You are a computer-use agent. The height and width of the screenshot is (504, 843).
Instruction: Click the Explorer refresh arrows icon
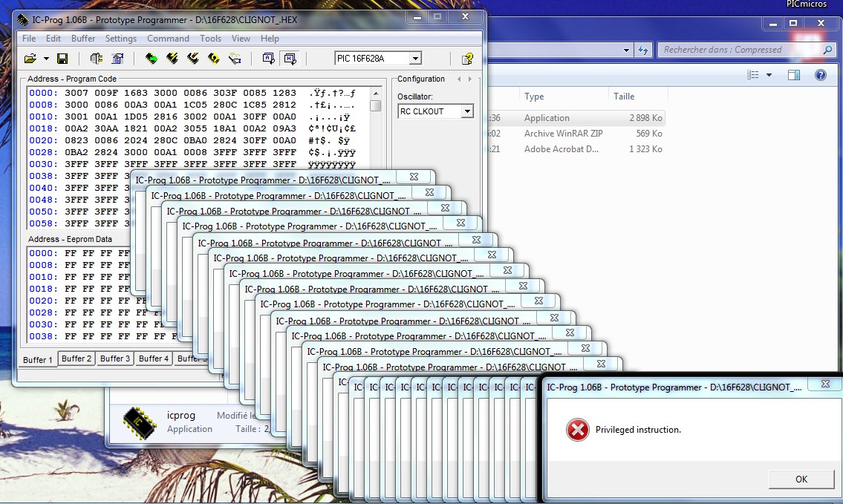643,50
